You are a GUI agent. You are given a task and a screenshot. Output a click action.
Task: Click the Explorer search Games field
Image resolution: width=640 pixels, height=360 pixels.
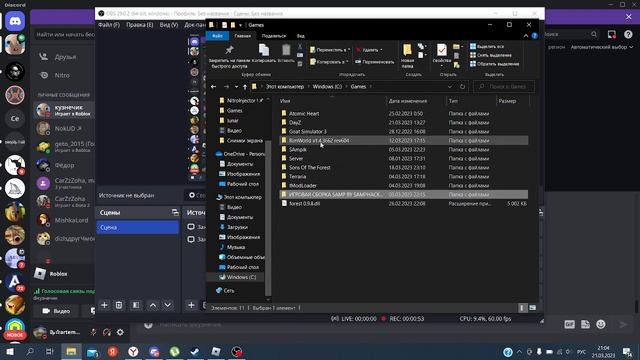coord(504,87)
